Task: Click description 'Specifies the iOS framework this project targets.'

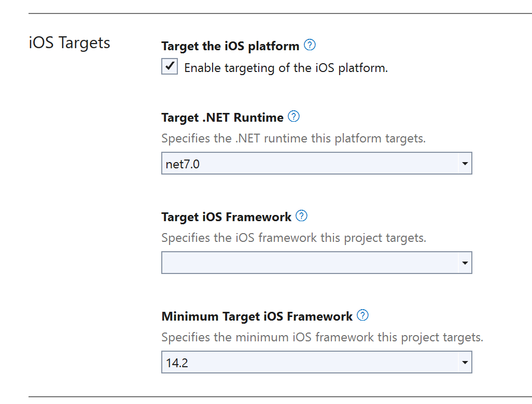Action: [293, 238]
